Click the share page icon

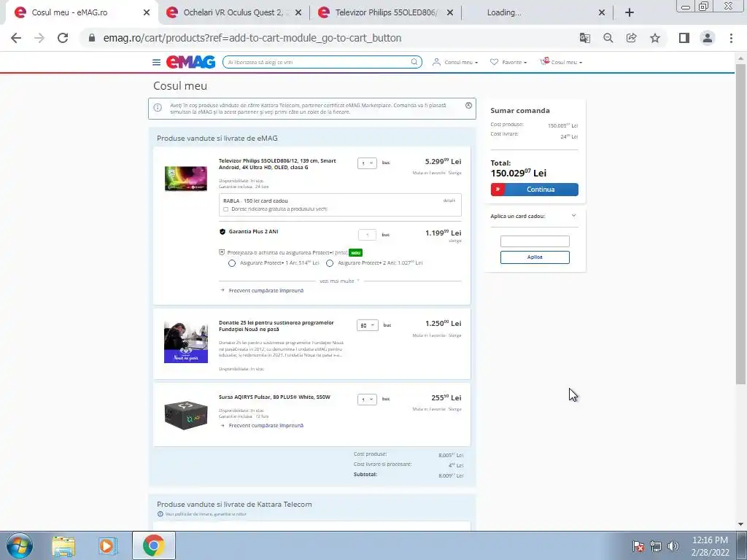pos(631,38)
